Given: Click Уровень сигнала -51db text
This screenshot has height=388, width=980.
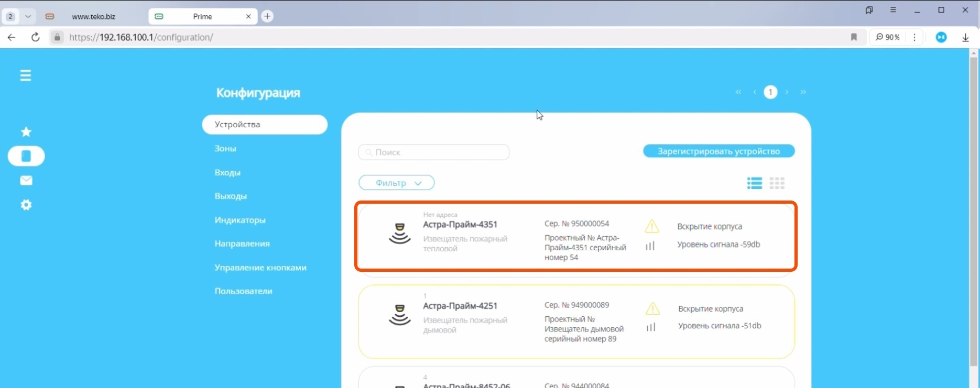Looking at the screenshot, I should [x=720, y=326].
